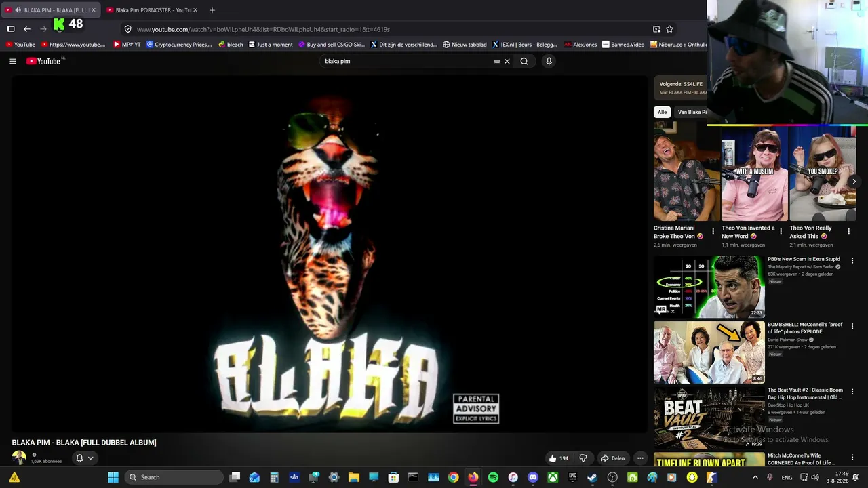
Task: Open Steam from the taskbar
Action: [x=592, y=477]
